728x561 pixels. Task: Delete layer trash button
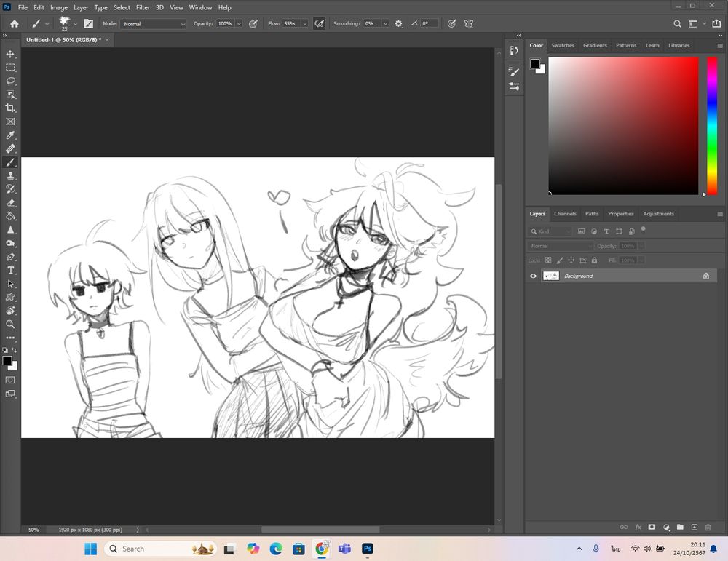click(708, 527)
